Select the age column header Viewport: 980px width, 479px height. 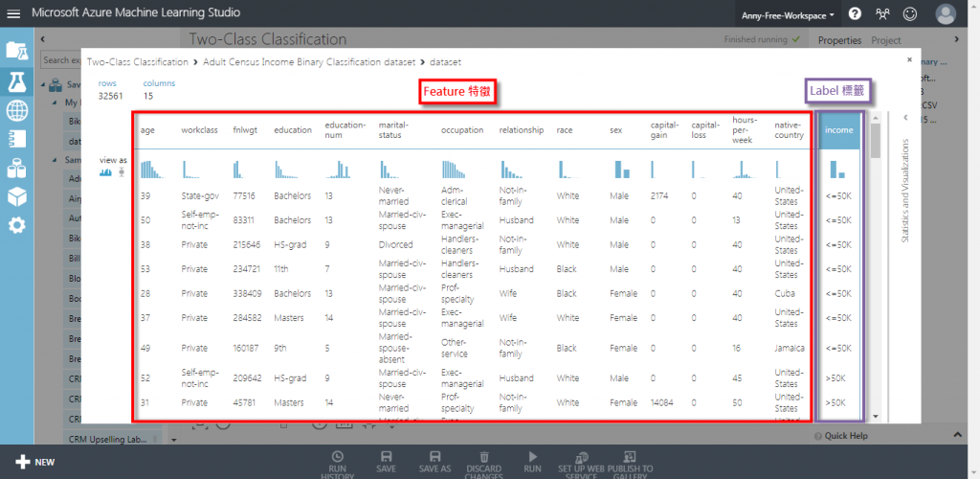(x=147, y=130)
